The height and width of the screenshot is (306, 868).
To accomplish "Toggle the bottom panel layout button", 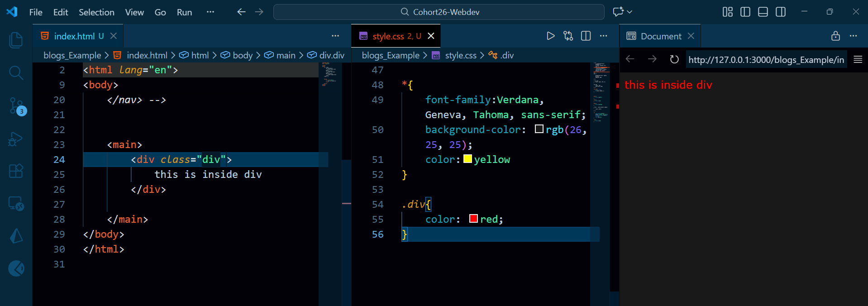I will 763,12.
